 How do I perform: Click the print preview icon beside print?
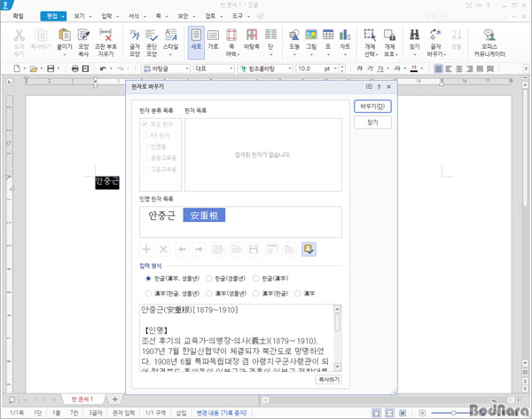point(85,68)
